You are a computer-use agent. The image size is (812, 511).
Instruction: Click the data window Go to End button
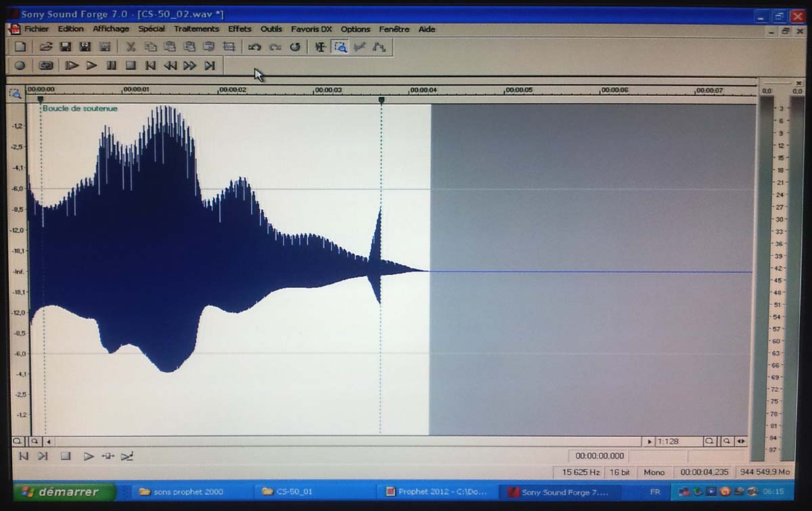point(43,456)
